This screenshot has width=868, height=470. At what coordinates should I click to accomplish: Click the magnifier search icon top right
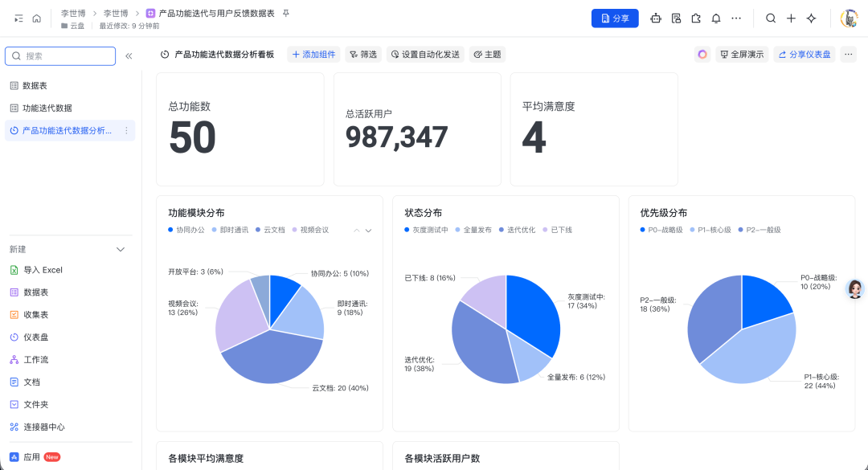(x=771, y=18)
